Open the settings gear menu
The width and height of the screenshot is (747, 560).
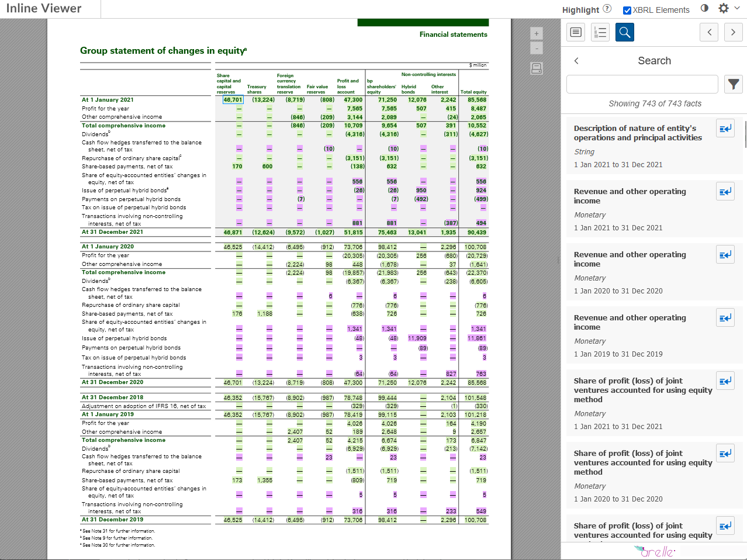pos(724,8)
